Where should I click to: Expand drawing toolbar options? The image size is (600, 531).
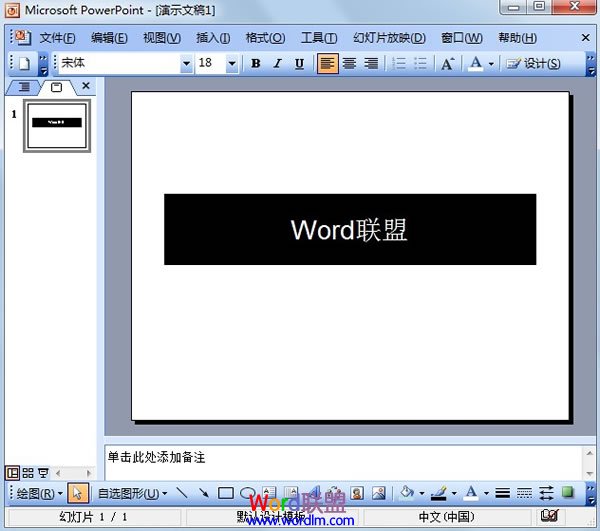click(x=591, y=494)
